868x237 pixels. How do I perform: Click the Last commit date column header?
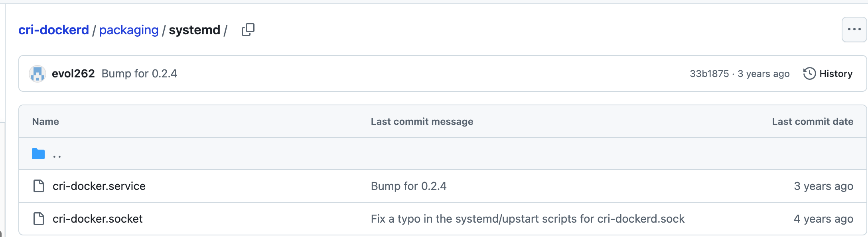(x=813, y=122)
